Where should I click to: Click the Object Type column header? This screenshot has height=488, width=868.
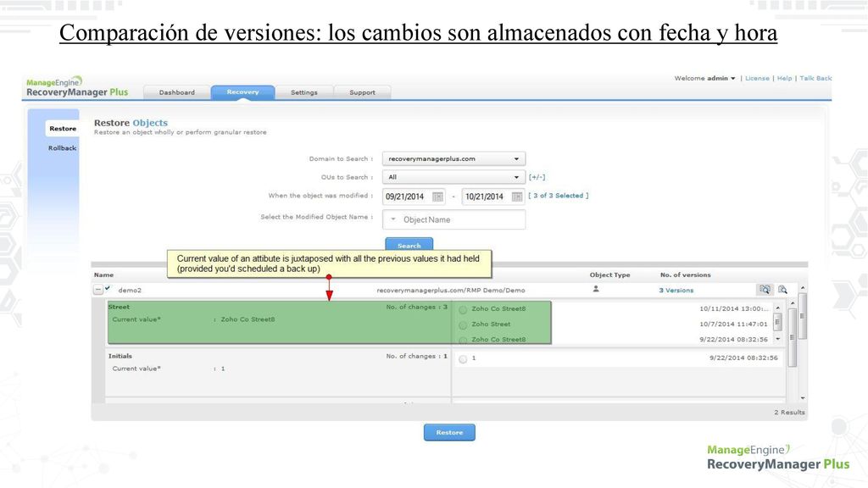click(609, 274)
